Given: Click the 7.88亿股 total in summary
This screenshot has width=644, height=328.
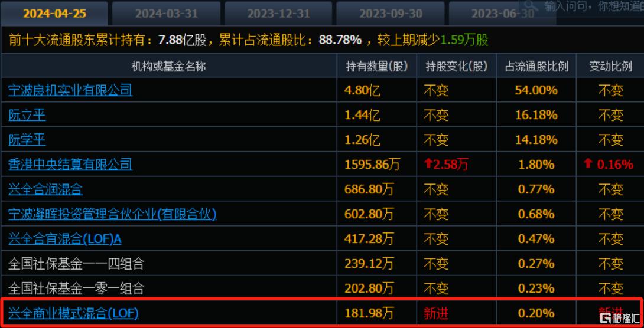Looking at the screenshot, I should 184,40.
